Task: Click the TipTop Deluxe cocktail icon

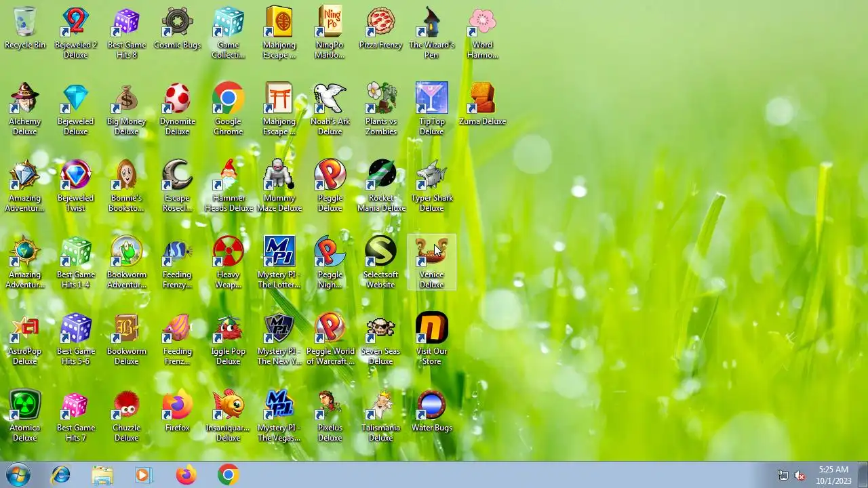Action: coord(431,98)
